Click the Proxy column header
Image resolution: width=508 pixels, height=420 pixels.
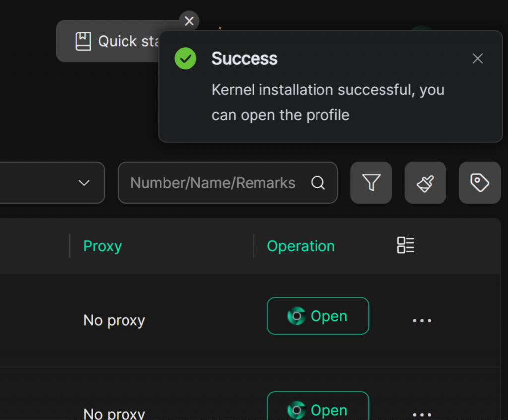(x=103, y=246)
